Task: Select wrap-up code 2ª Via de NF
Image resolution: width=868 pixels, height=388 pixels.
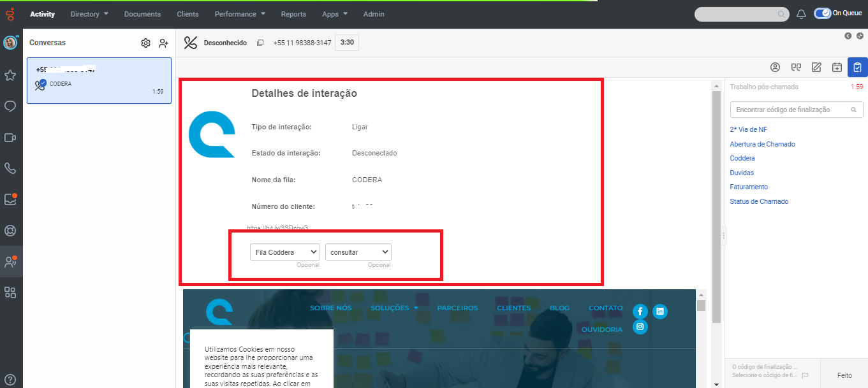Action: point(748,129)
